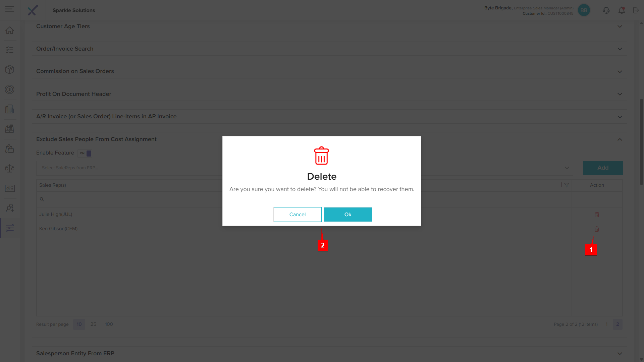Confirm deletion with the Ok button
The width and height of the screenshot is (644, 362).
pyautogui.click(x=347, y=215)
